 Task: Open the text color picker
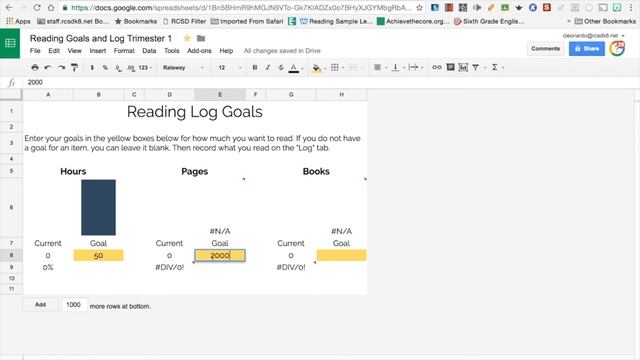[x=294, y=68]
